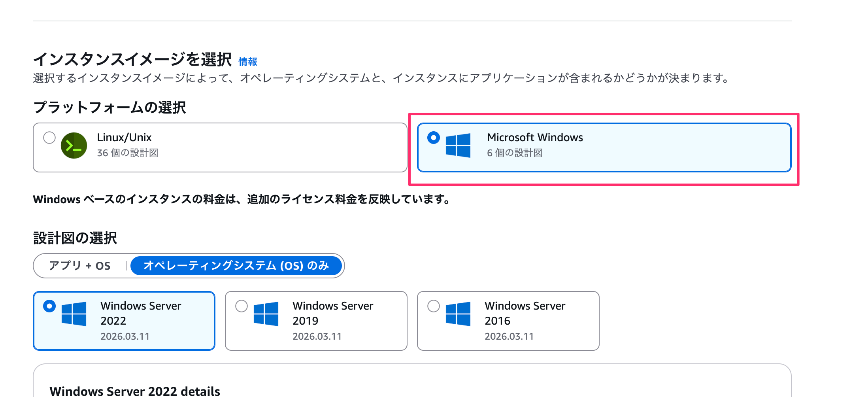The width and height of the screenshot is (868, 397).
Task: Click the Windows Server 2022 details heading
Action: (135, 391)
